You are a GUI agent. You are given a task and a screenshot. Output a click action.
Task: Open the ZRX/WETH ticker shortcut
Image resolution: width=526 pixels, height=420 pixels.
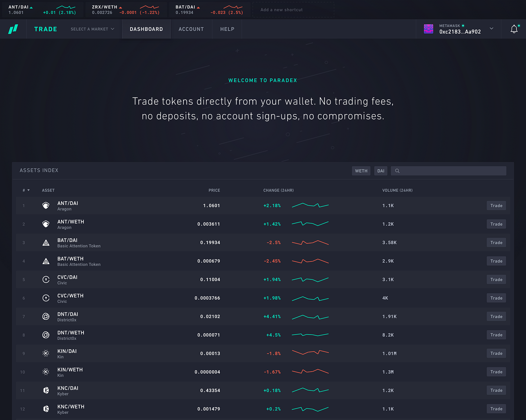point(126,10)
